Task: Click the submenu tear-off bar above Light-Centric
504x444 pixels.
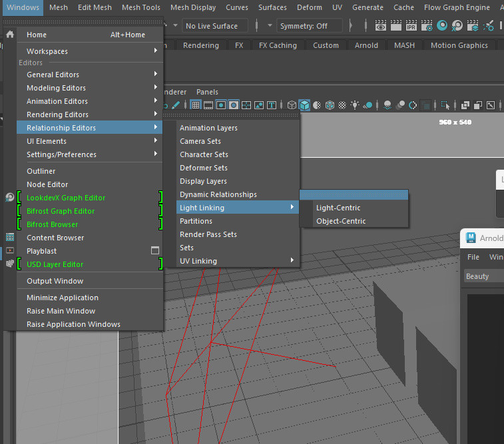Action: click(354, 194)
